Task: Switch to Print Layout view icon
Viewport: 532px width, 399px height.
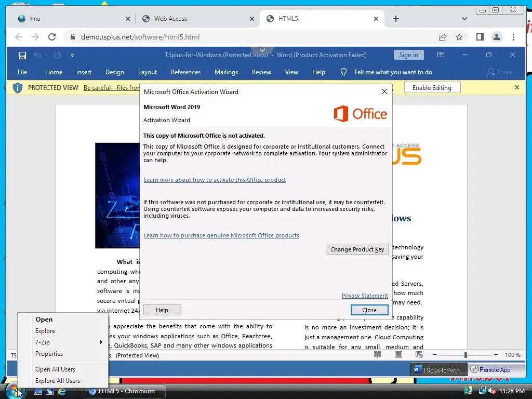Action: point(398,355)
